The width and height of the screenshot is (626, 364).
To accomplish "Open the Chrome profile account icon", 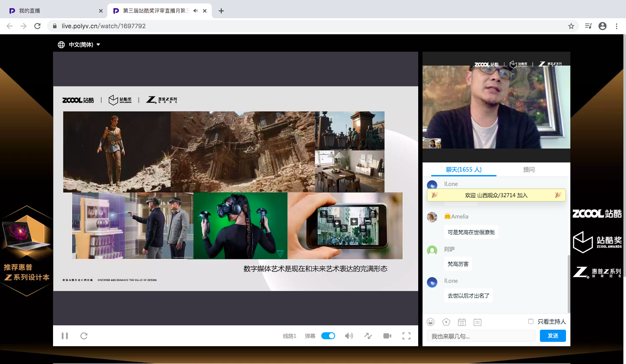I will click(603, 26).
